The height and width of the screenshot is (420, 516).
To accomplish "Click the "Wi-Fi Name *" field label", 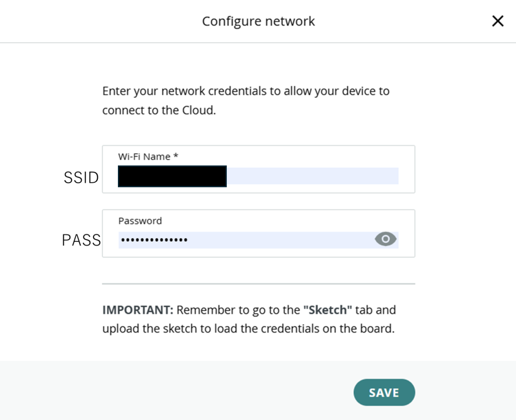I will [x=144, y=157].
